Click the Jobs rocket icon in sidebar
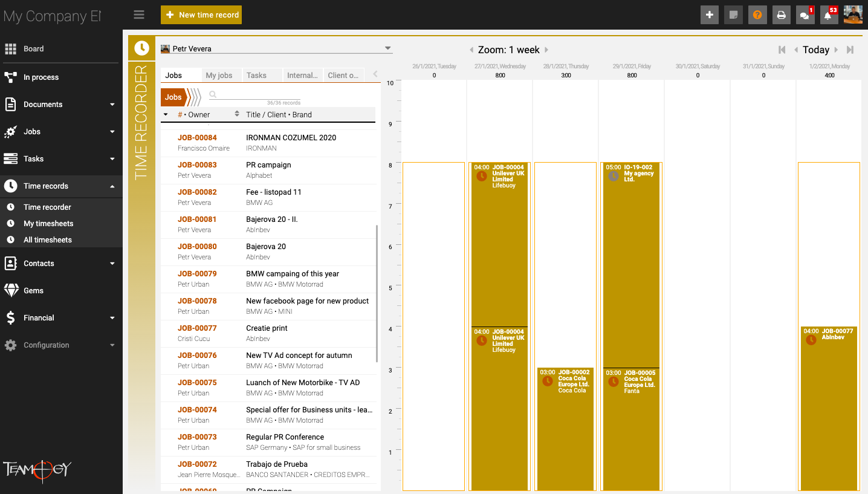 (10, 132)
